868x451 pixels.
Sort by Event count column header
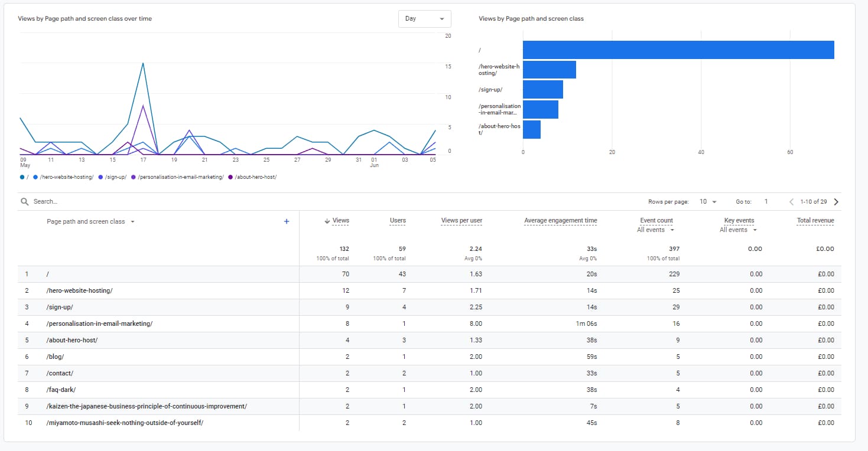point(656,221)
